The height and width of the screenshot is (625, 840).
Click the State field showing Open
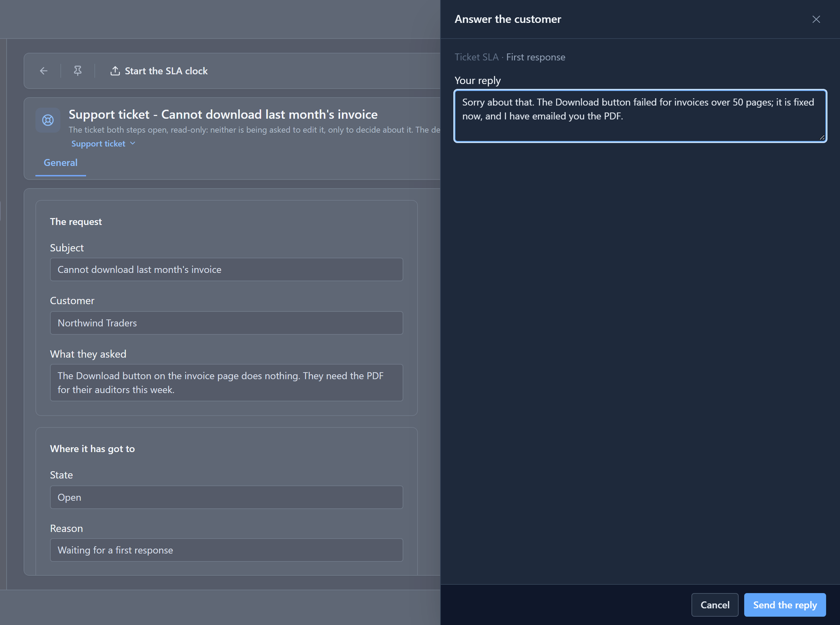tap(226, 497)
